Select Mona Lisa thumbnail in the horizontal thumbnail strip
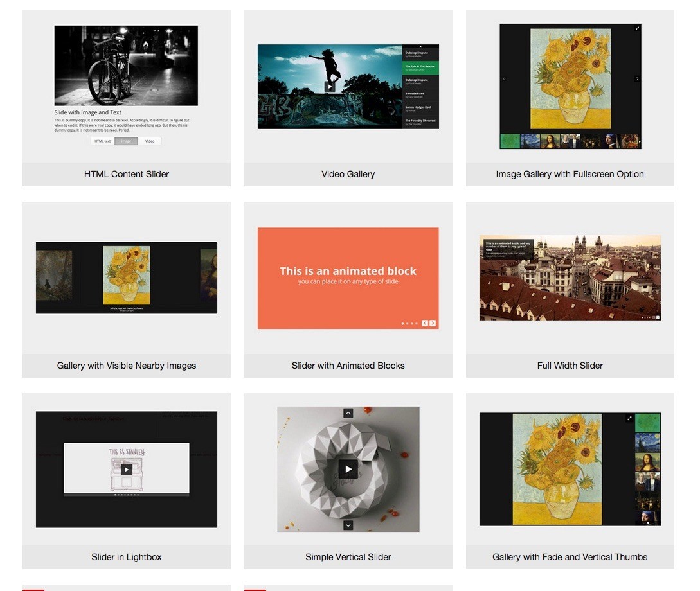This screenshot has width=700, height=591. 550,141
